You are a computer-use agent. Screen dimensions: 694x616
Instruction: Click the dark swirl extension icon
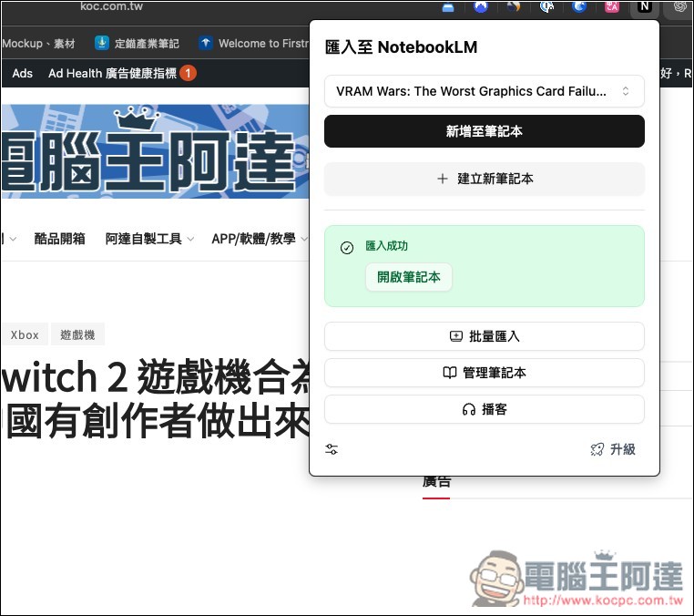(514, 6)
